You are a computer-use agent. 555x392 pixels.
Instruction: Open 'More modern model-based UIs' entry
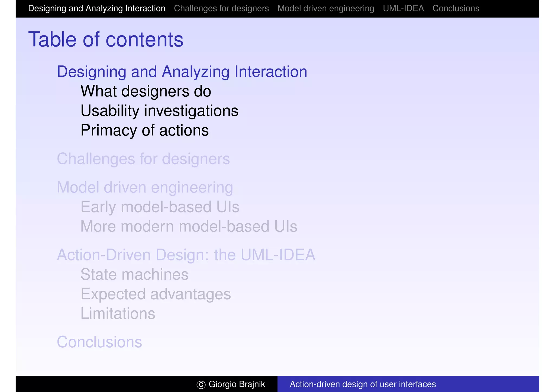pos(189,226)
